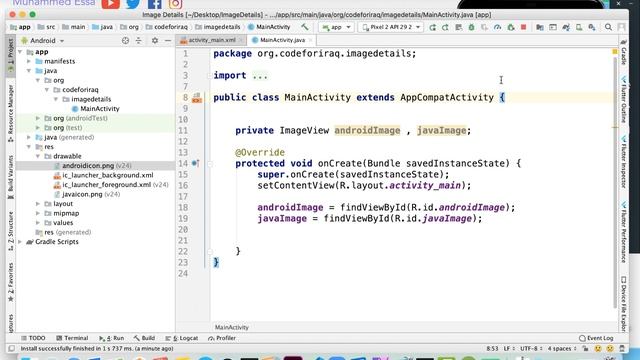Hide the Project panel with the minus icon
Screen dimensions: 640x360
point(168,40)
